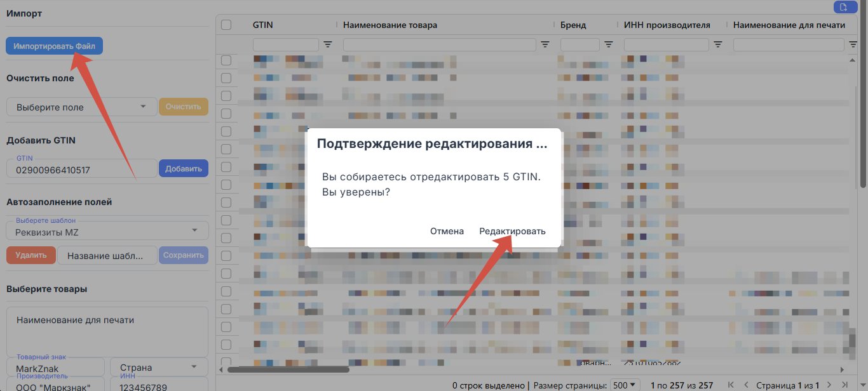Screen dimensions: 868x391
Task: Click into the GTIN input field
Action: pos(81,169)
